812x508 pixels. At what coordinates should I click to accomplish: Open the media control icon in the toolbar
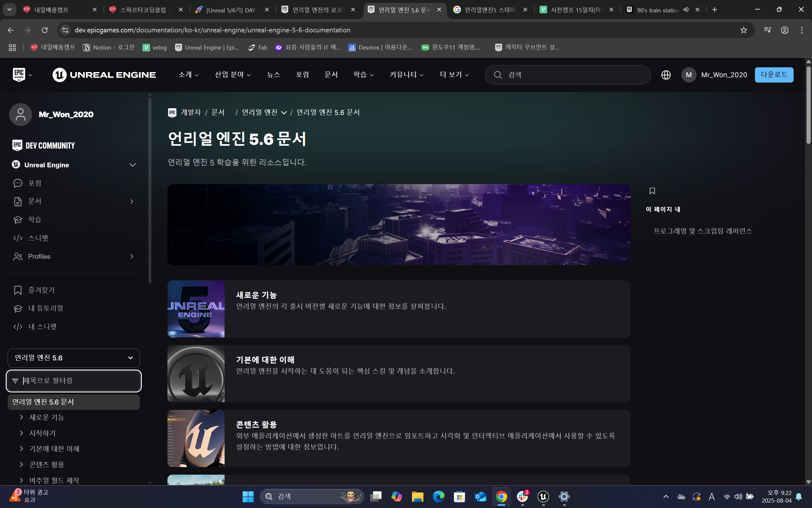767,30
